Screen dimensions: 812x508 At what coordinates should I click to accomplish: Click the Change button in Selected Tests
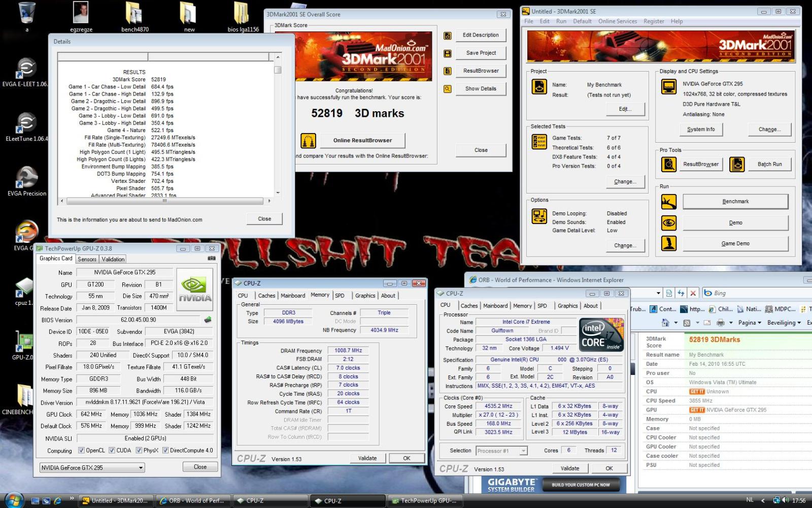pyautogui.click(x=625, y=182)
